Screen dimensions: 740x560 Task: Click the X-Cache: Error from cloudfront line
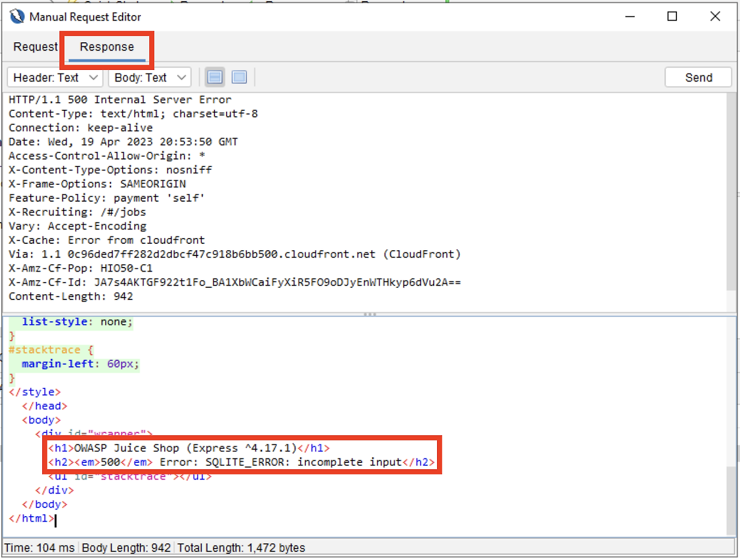[106, 240]
